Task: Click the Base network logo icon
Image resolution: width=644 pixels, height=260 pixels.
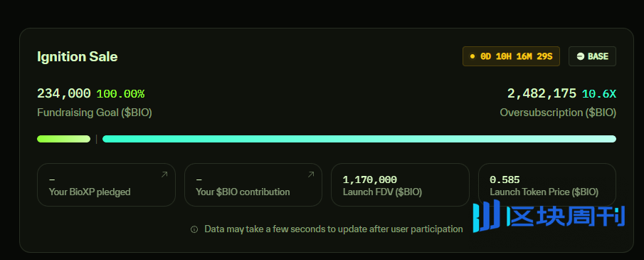Action: pos(581,56)
